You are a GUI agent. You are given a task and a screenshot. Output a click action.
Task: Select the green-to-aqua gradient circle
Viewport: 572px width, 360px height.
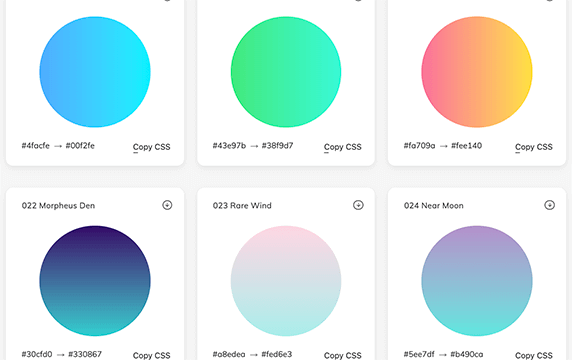[286, 72]
